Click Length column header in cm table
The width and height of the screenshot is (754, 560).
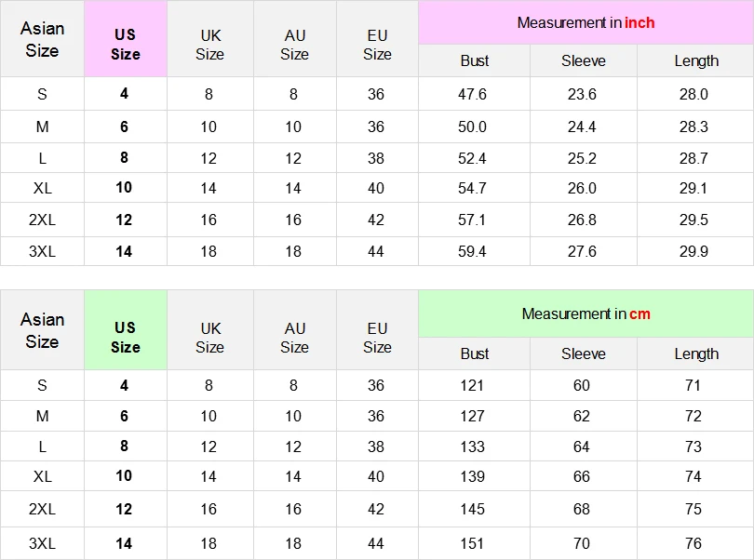[x=696, y=353]
